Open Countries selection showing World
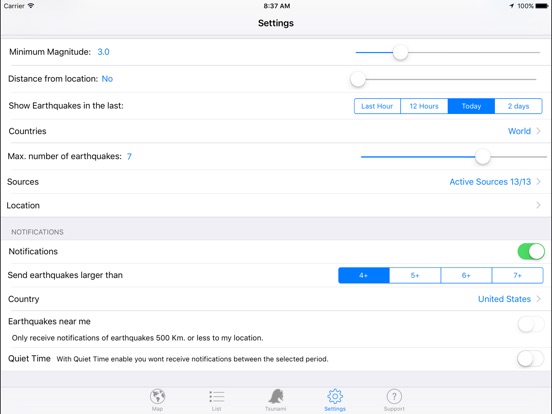This screenshot has width=552, height=414. pyautogui.click(x=276, y=131)
